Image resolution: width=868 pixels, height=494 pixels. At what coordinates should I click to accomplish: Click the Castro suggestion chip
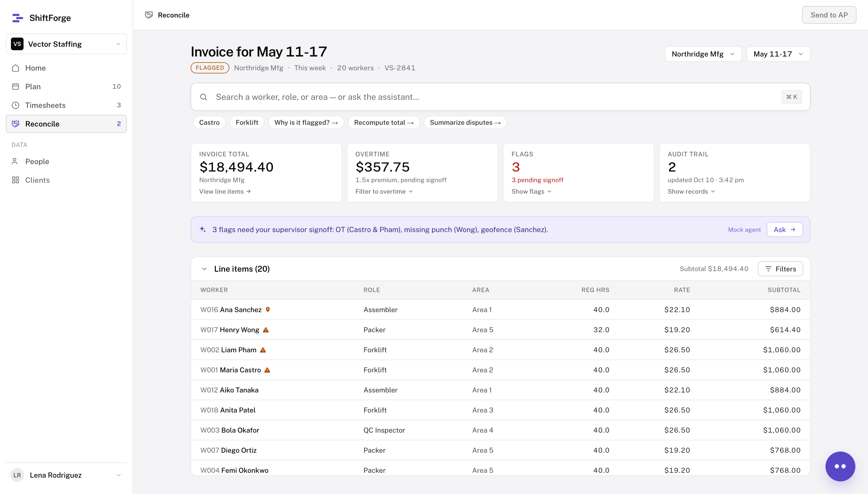tap(209, 122)
